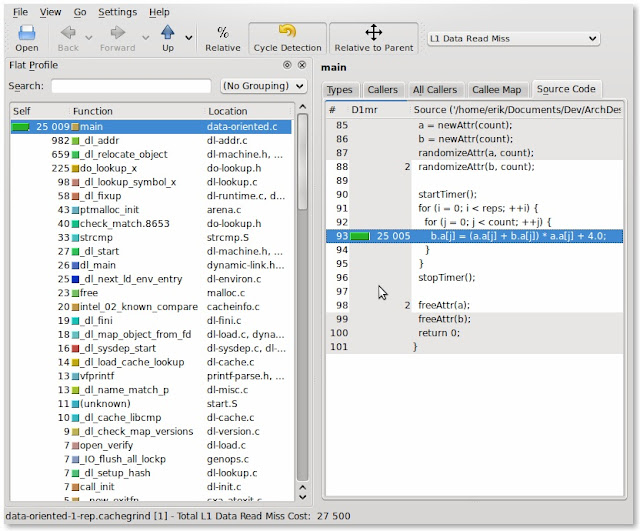Open the (No Grouping) dropdown
The width and height of the screenshot is (640, 531).
pos(263,86)
